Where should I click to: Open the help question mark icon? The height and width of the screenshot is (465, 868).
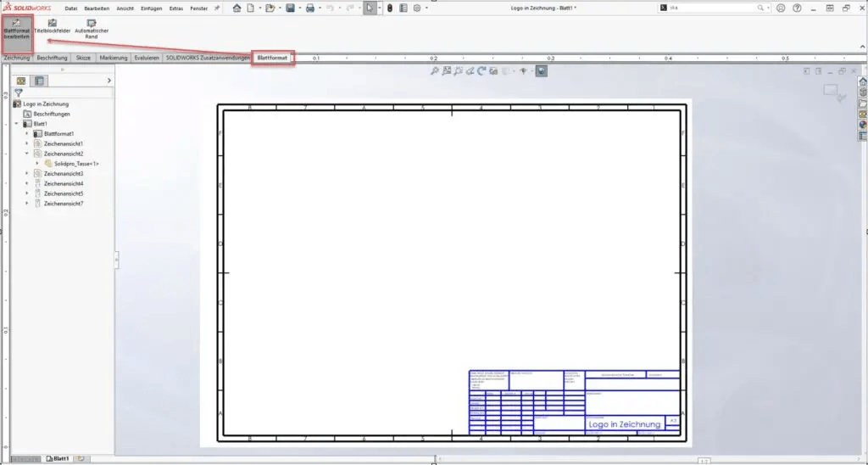pyautogui.click(x=796, y=8)
